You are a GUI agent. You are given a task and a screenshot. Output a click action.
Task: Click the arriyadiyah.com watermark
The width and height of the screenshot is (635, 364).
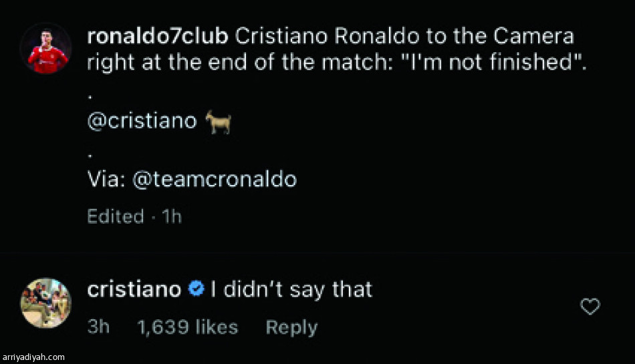[x=33, y=358]
